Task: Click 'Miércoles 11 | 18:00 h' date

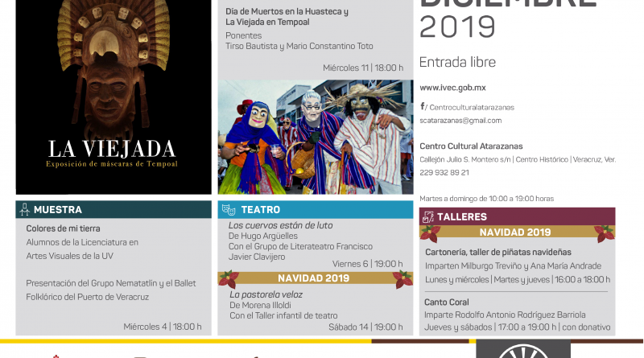Action: pyautogui.click(x=363, y=68)
